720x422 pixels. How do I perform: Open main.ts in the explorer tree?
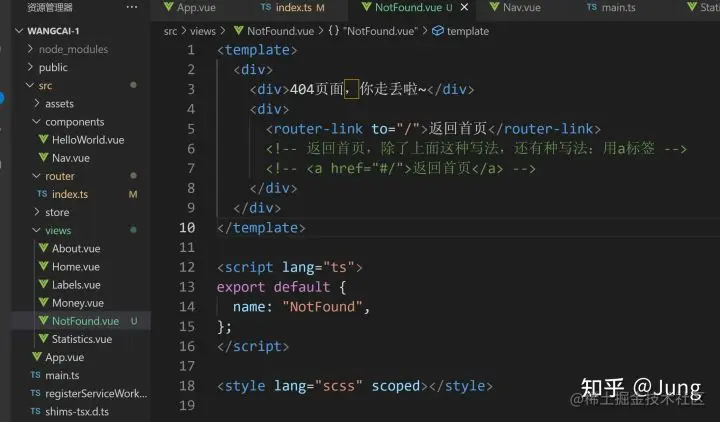[x=62, y=375]
